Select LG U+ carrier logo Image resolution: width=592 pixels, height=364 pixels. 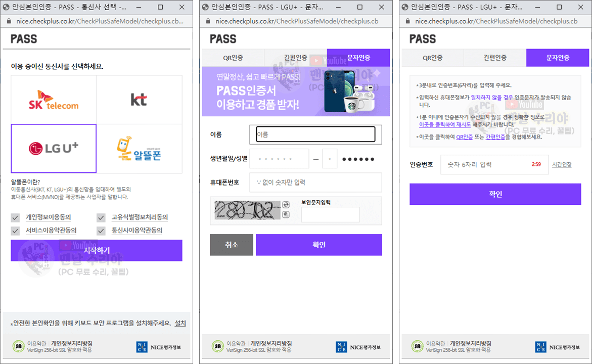click(54, 149)
